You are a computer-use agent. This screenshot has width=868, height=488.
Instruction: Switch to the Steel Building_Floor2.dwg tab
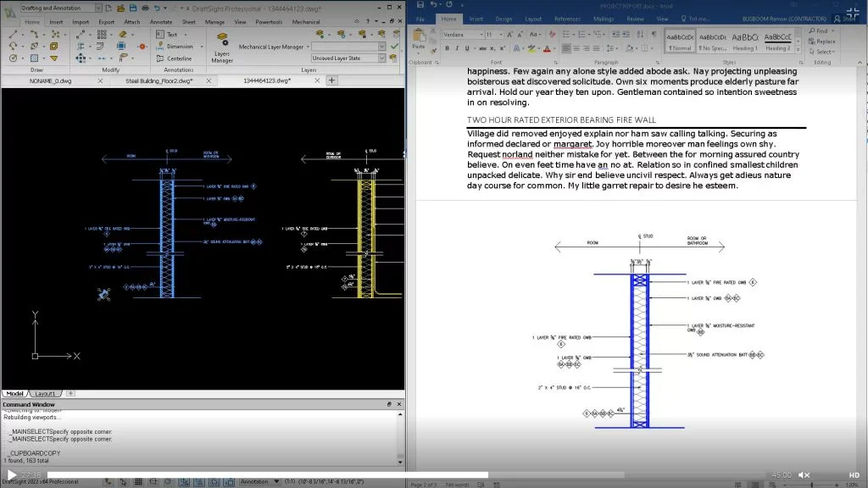pos(159,80)
